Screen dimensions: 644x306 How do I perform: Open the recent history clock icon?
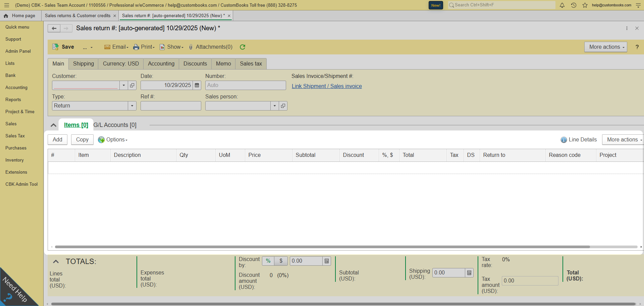(574, 5)
